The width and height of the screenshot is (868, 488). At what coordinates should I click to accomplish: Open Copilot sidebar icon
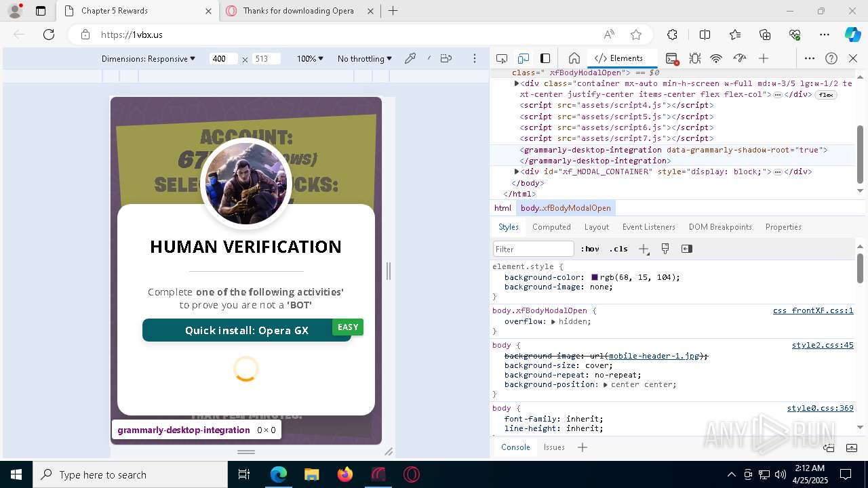tap(852, 35)
